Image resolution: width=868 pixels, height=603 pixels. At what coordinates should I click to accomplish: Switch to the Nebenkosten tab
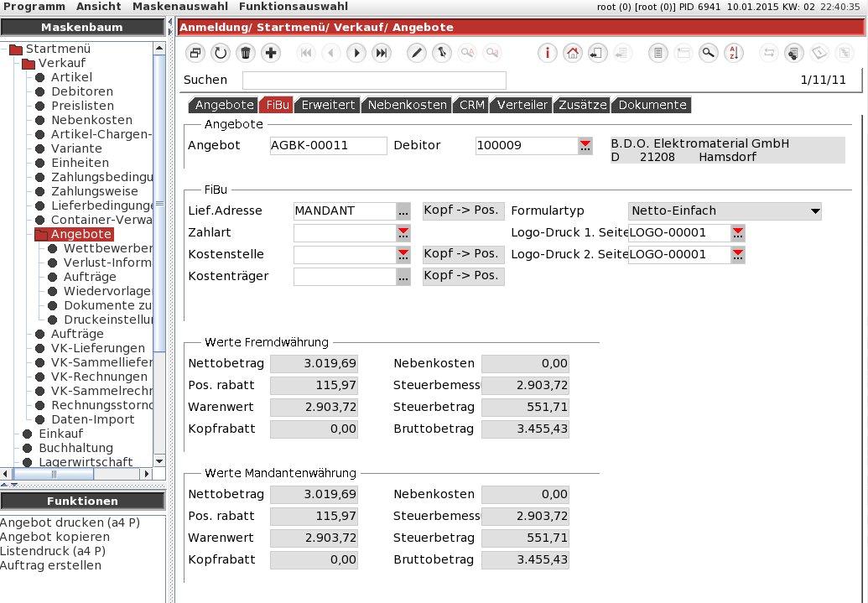(x=408, y=105)
